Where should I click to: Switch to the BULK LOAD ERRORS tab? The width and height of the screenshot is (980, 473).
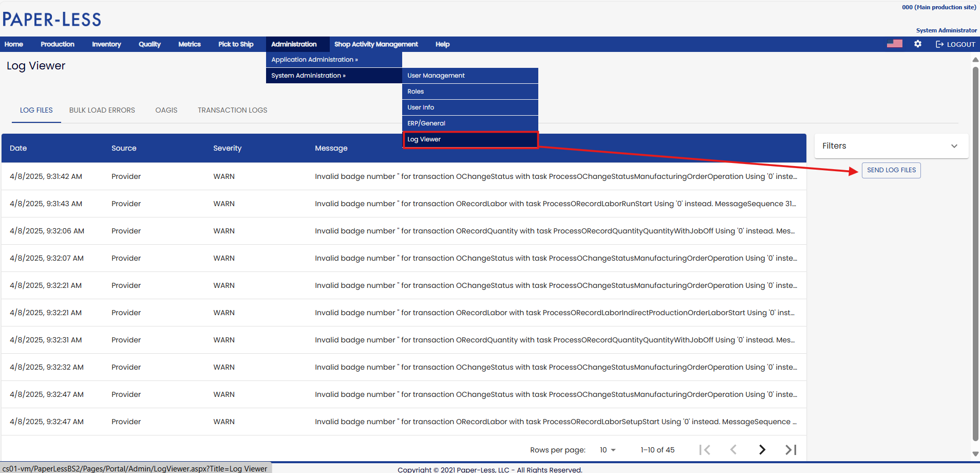pos(102,110)
